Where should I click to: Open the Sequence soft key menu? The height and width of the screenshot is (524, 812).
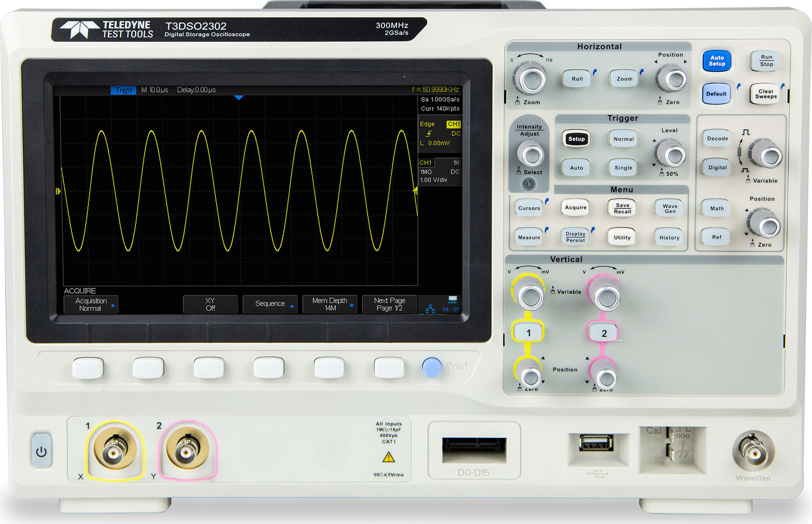[x=270, y=304]
